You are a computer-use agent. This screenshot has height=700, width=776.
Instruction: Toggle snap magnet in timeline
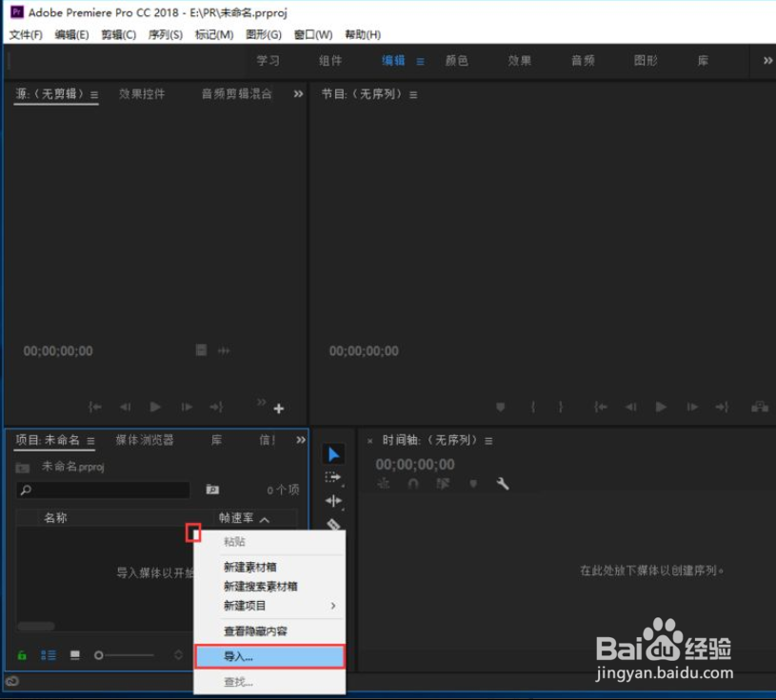click(x=413, y=483)
